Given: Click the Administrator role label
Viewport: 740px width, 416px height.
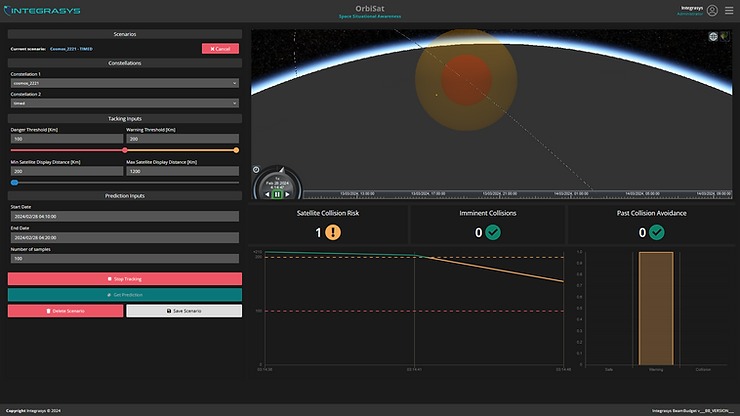Looking at the screenshot, I should coord(690,14).
